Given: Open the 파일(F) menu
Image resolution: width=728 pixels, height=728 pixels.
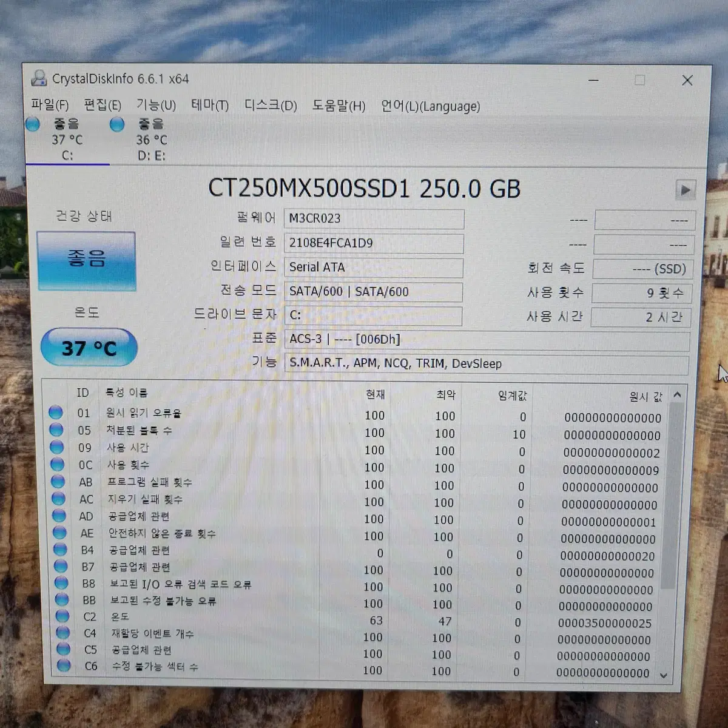Looking at the screenshot, I should pyautogui.click(x=50, y=105).
